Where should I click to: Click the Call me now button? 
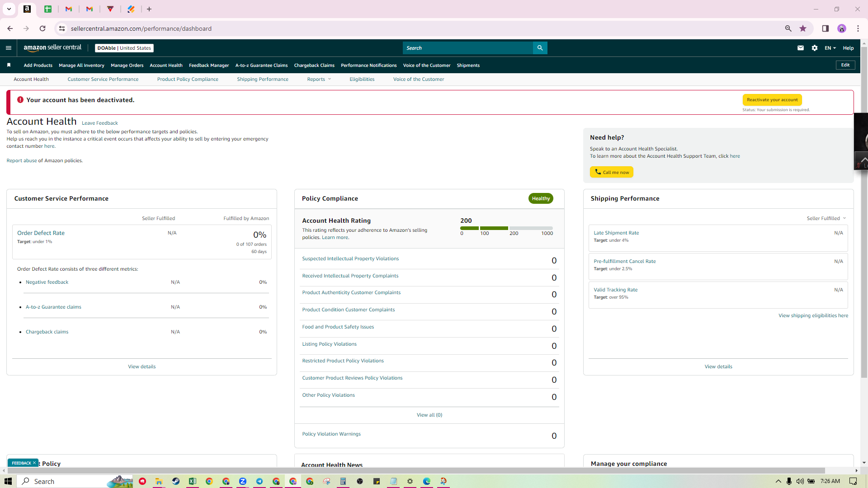click(x=612, y=172)
